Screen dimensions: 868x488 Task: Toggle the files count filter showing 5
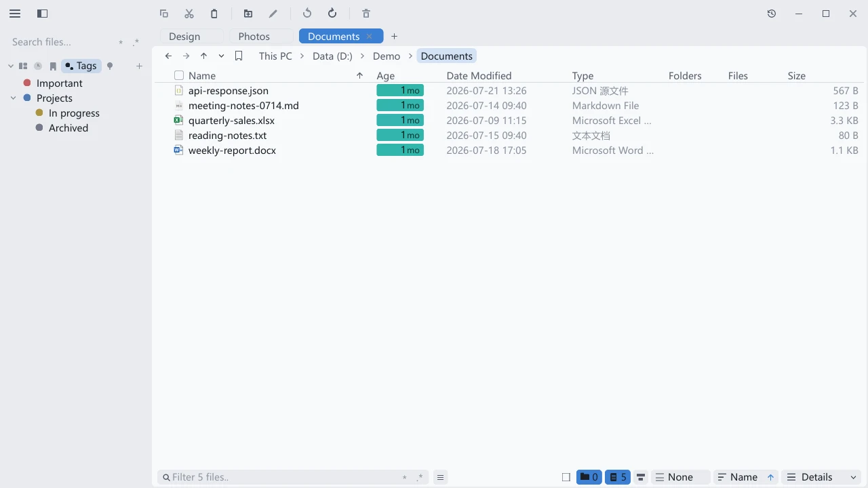[618, 477]
